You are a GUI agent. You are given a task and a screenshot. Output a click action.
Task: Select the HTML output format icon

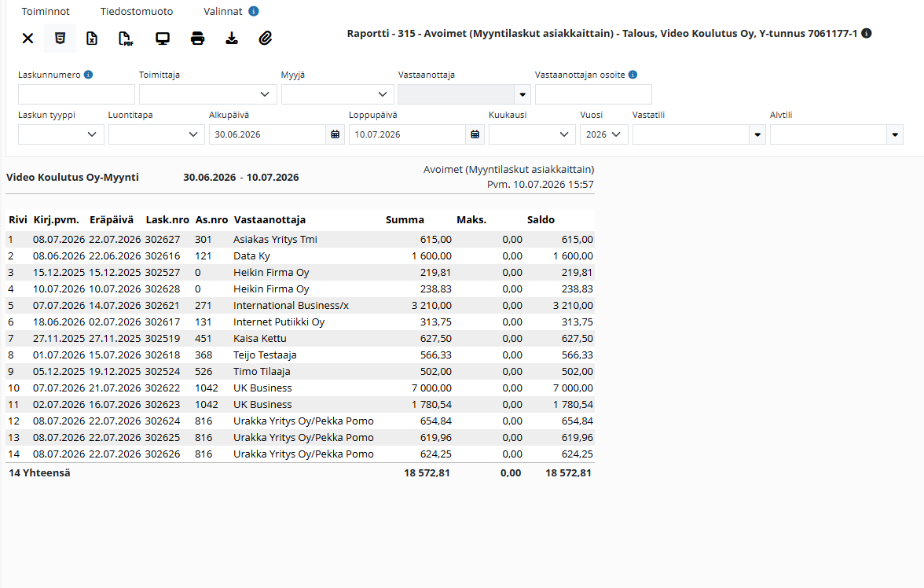(60, 39)
